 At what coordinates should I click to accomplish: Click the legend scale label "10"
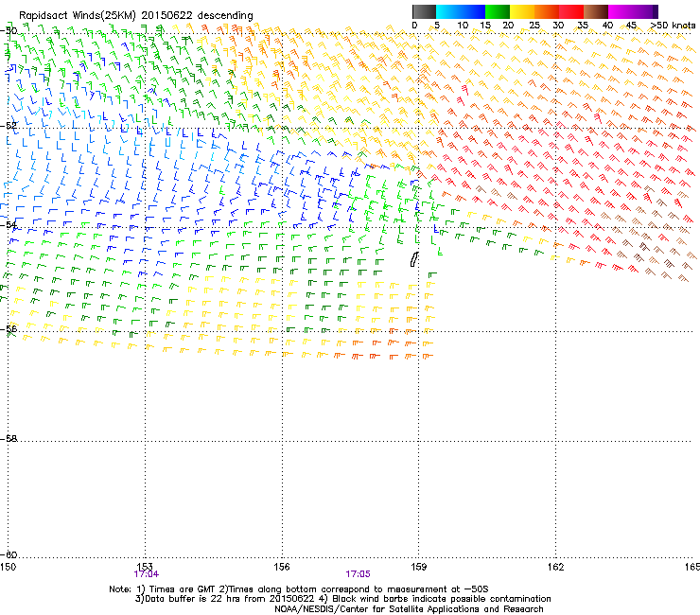463,26
